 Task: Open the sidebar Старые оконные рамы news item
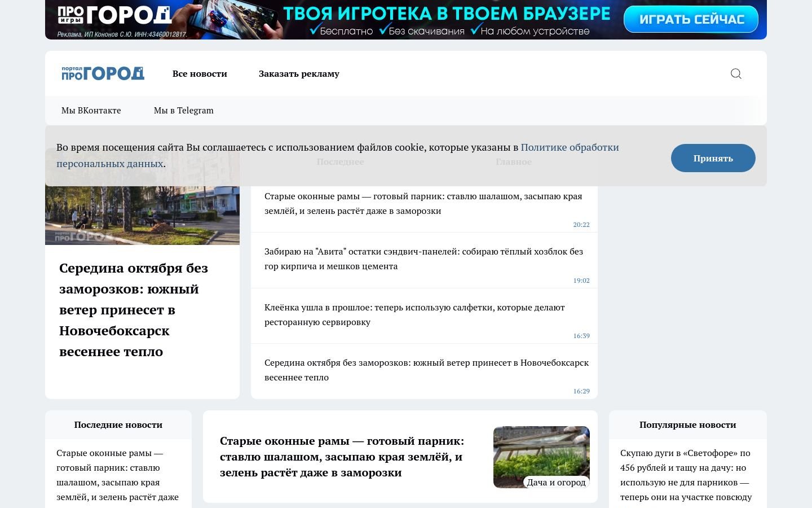(117, 475)
